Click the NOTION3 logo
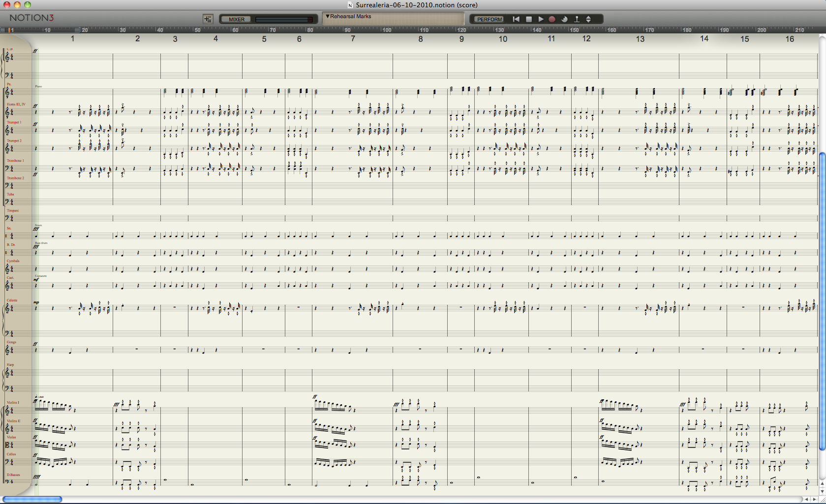The width and height of the screenshot is (826, 504). coord(31,18)
